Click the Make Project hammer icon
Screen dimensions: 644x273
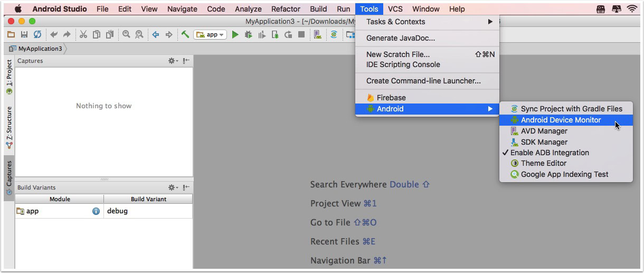(185, 34)
